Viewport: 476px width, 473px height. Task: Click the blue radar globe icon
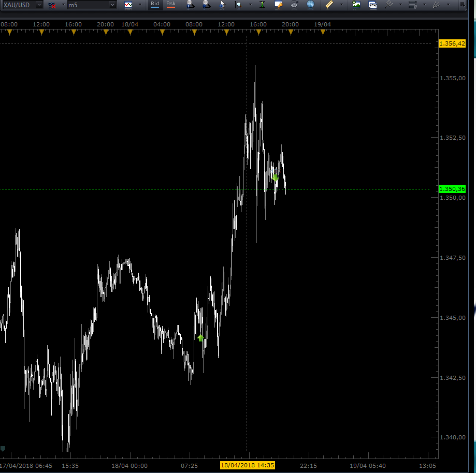(x=310, y=4)
